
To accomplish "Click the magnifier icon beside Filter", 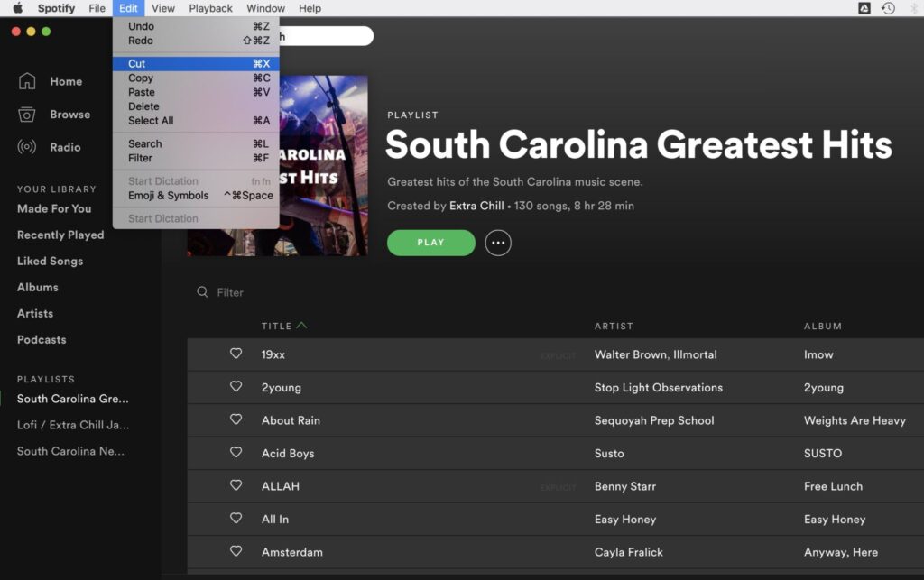I will pos(202,292).
